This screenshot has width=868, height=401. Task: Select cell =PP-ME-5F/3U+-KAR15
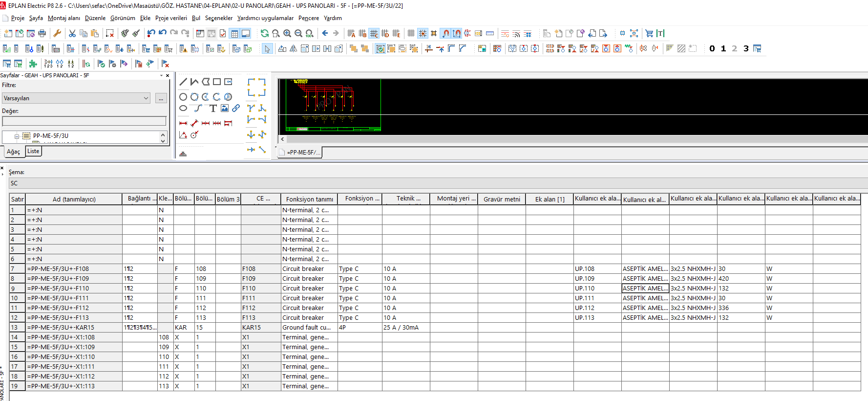coord(74,328)
